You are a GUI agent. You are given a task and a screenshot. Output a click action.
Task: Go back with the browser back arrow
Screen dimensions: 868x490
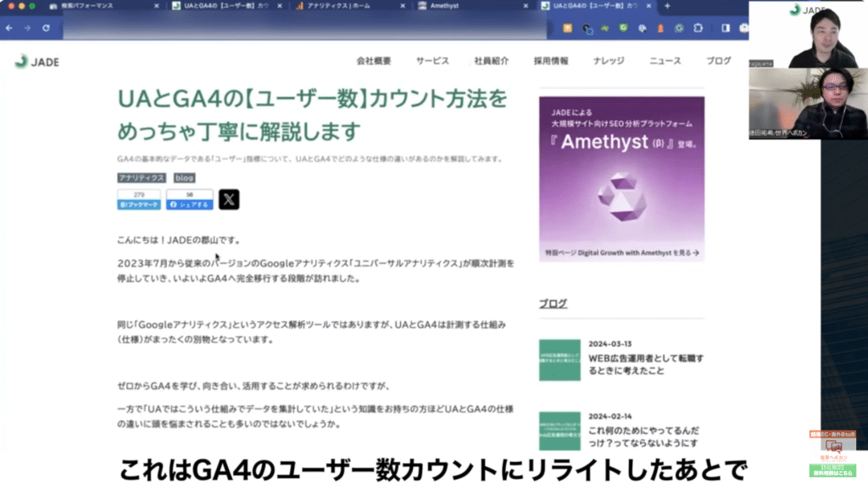tap(9, 28)
